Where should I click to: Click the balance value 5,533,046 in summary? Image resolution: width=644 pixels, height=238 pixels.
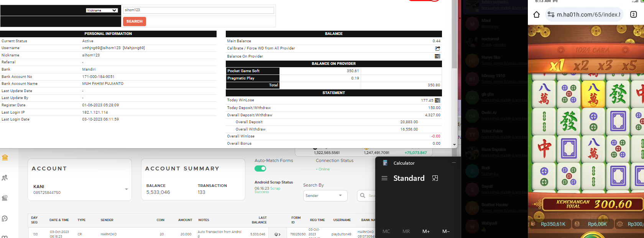coord(158,192)
